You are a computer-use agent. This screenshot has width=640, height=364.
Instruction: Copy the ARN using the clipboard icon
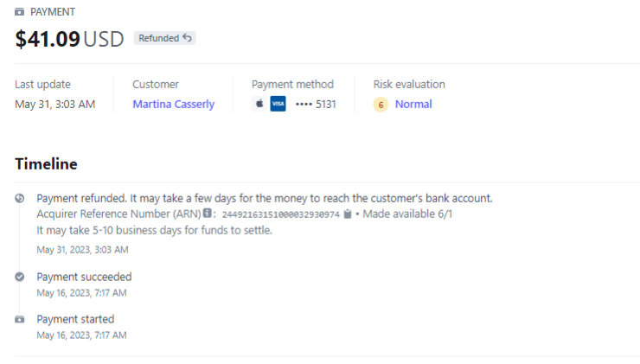click(x=347, y=214)
